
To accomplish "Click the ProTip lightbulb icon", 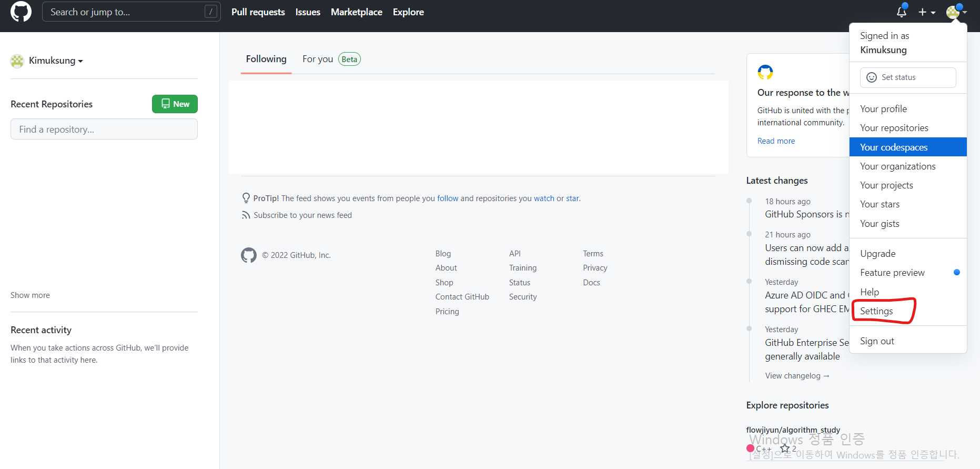I will coord(246,198).
